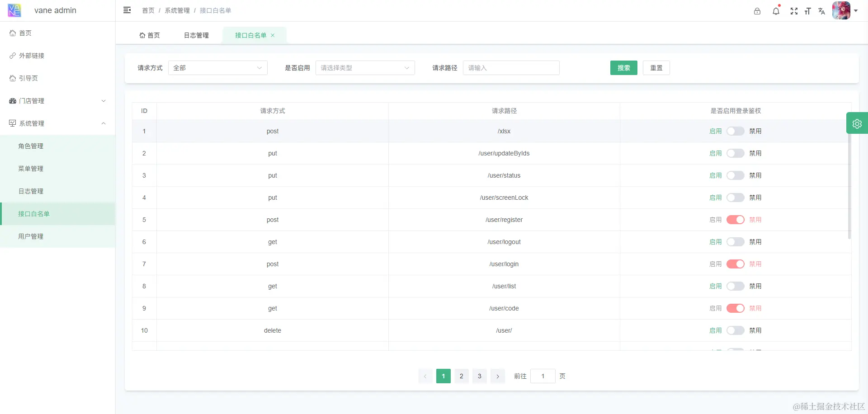Open 用户管理 submenu item
This screenshot has width=868, height=414.
click(57, 236)
